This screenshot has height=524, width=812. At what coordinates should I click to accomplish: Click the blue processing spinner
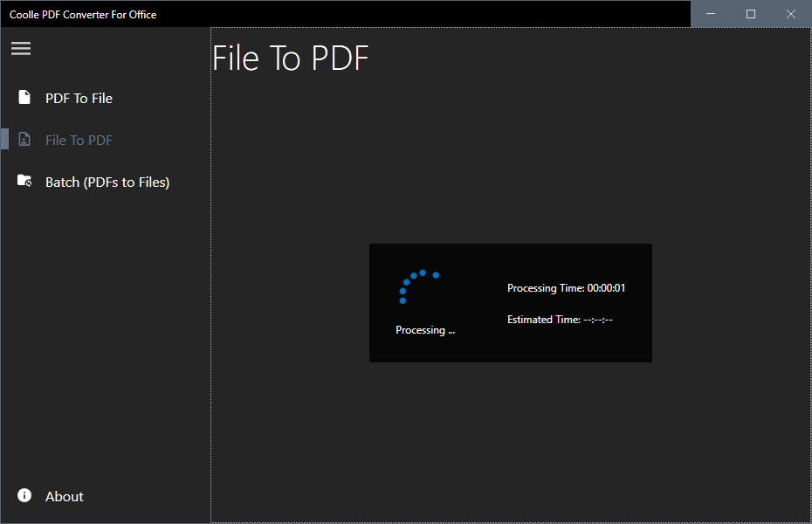coord(416,285)
